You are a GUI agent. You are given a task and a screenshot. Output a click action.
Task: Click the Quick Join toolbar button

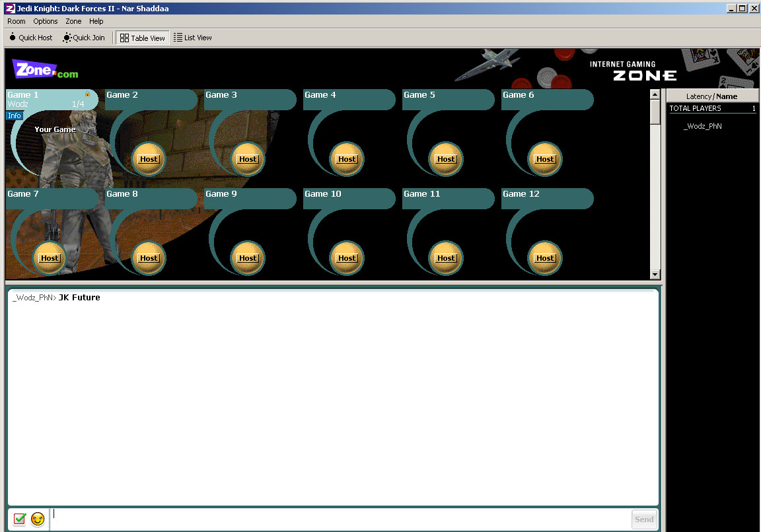click(84, 38)
